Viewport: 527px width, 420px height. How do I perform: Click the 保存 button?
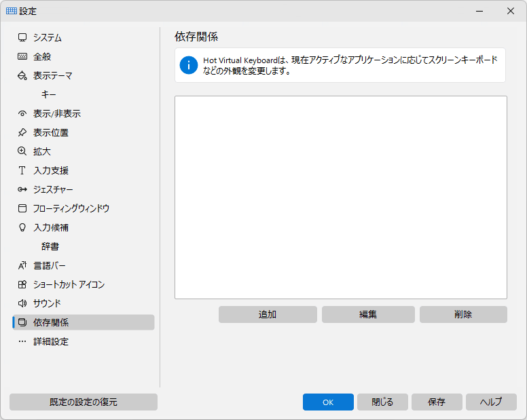click(x=437, y=402)
